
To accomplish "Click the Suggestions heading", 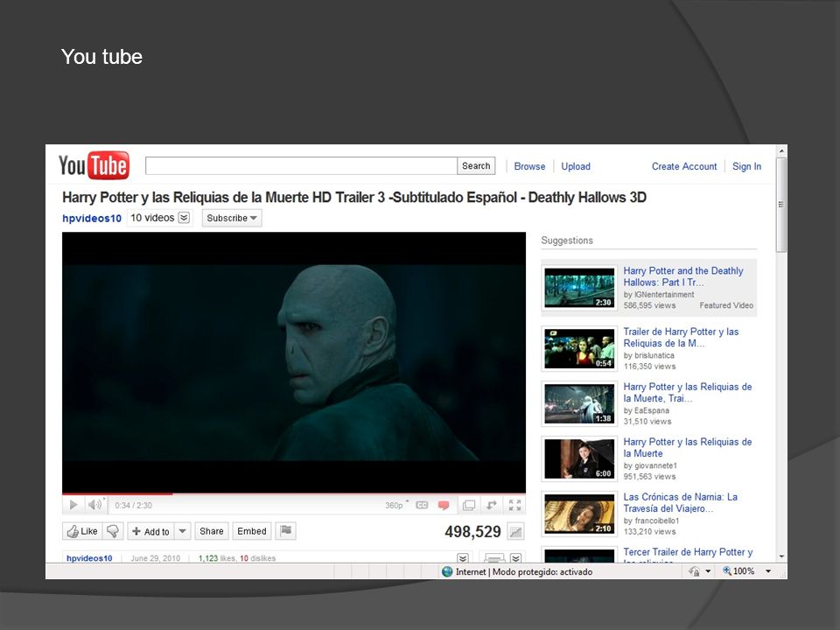I will 567,241.
